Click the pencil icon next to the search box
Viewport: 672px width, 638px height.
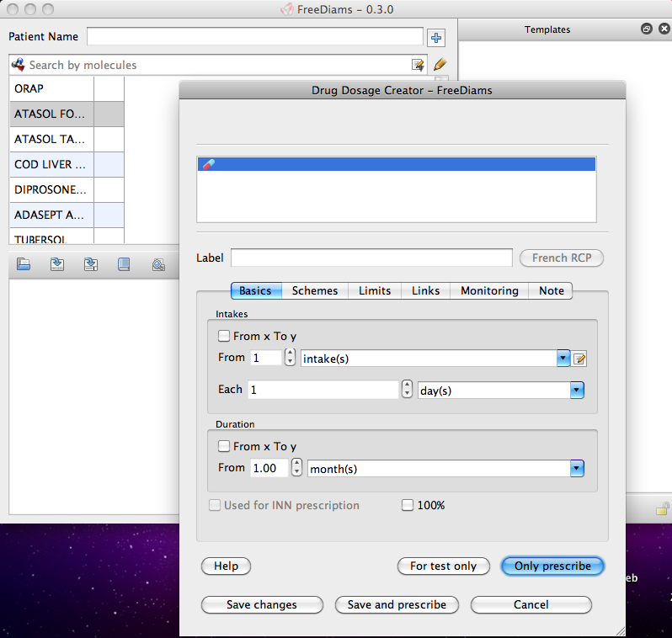click(440, 65)
